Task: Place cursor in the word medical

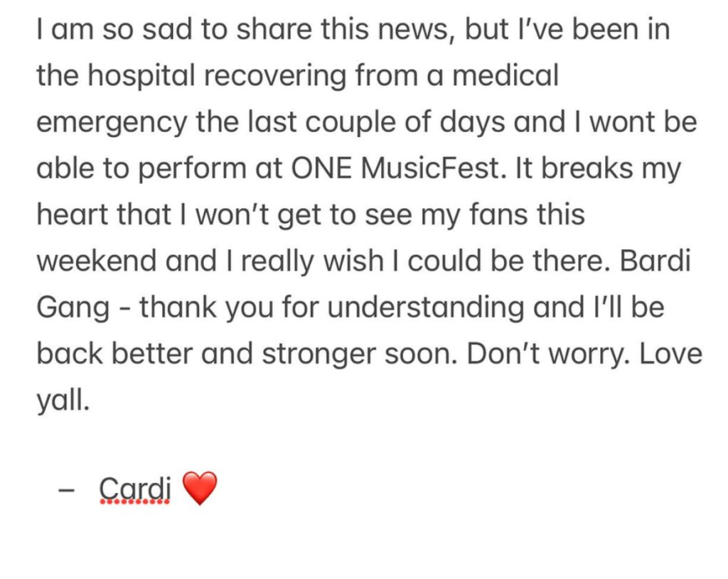Action: click(x=505, y=75)
